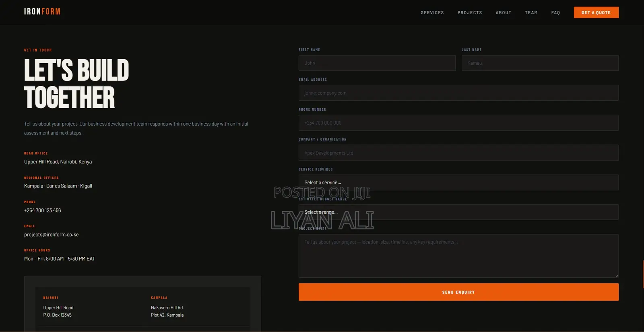Click the projects@ironform.co.ke email

pos(52,235)
